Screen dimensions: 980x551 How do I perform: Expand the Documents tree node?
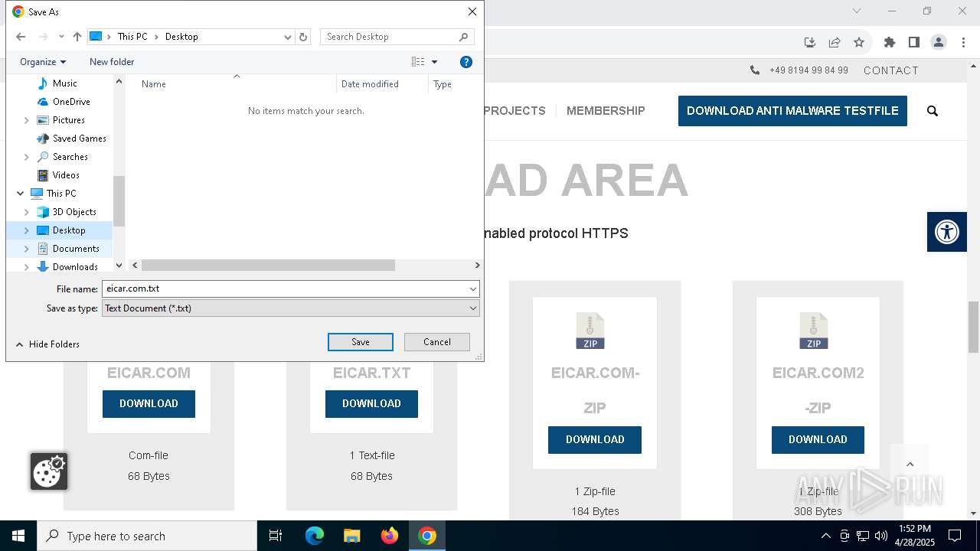coord(27,249)
